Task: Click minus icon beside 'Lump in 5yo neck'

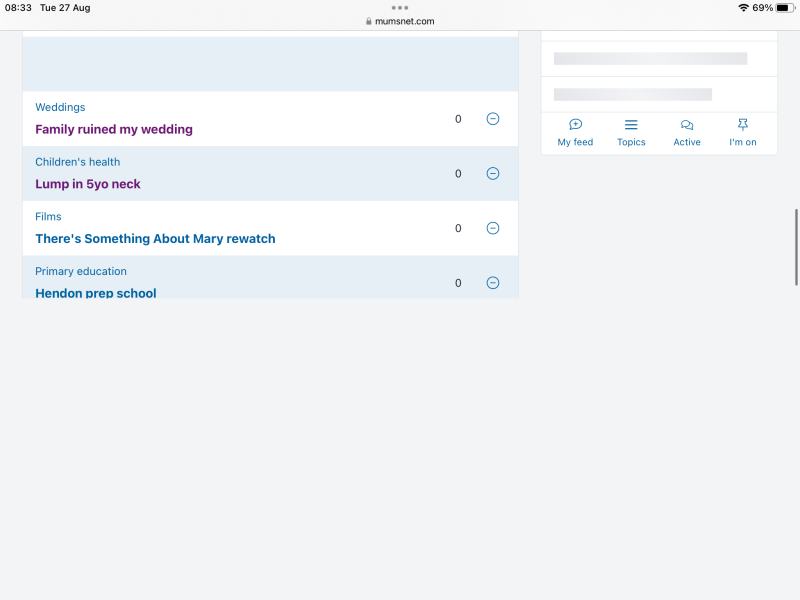Action: pyautogui.click(x=492, y=174)
